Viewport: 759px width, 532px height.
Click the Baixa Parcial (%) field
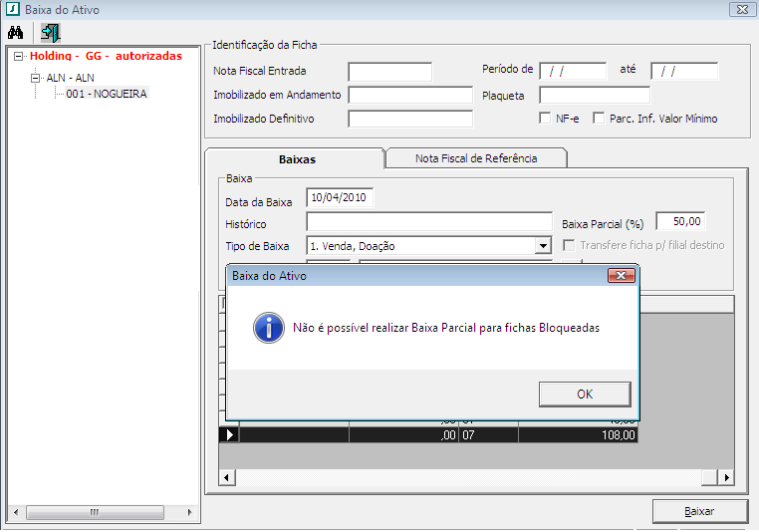(680, 221)
